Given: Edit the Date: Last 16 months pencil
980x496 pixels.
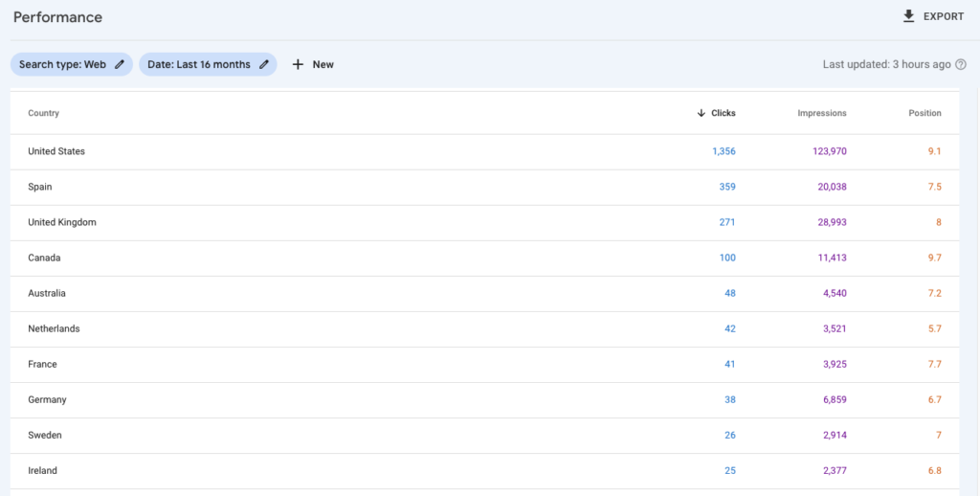Looking at the screenshot, I should tap(264, 64).
